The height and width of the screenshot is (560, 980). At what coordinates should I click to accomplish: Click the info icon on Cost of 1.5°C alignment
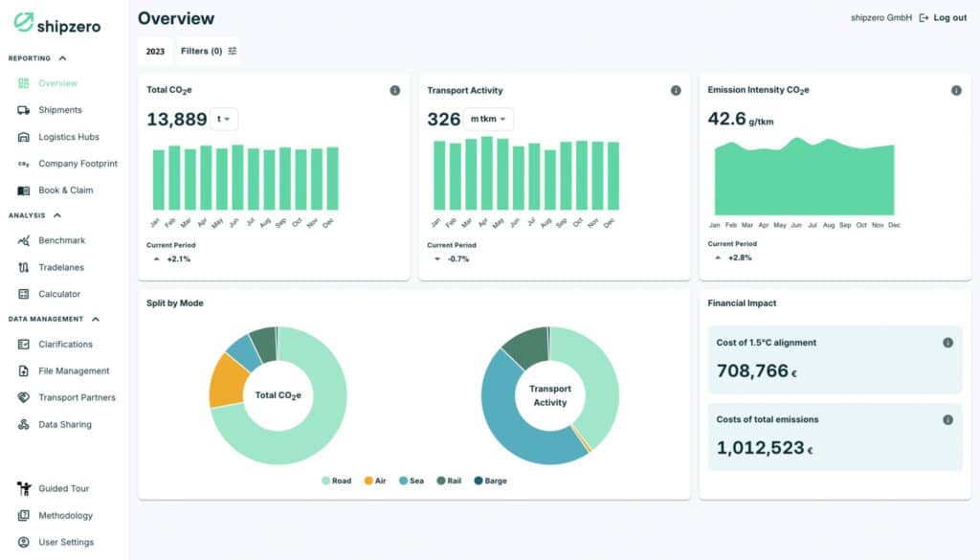pos(948,342)
